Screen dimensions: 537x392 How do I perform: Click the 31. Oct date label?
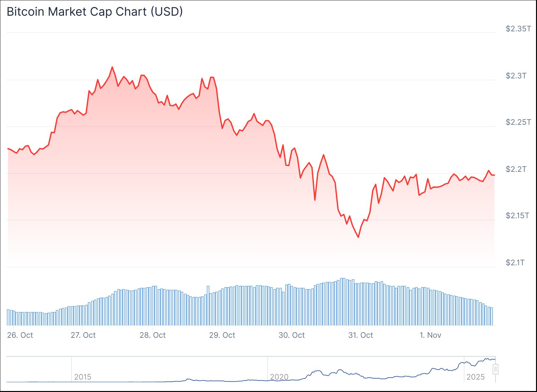point(361,335)
